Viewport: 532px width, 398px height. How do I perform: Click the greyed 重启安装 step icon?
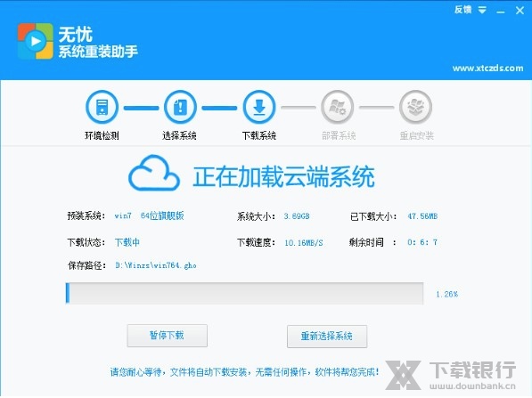[x=416, y=107]
